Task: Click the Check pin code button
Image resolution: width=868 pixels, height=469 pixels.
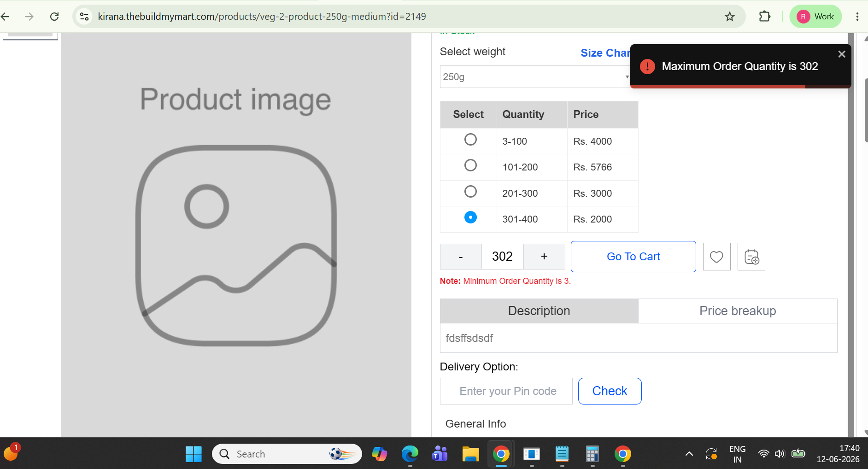Action: 610,391
